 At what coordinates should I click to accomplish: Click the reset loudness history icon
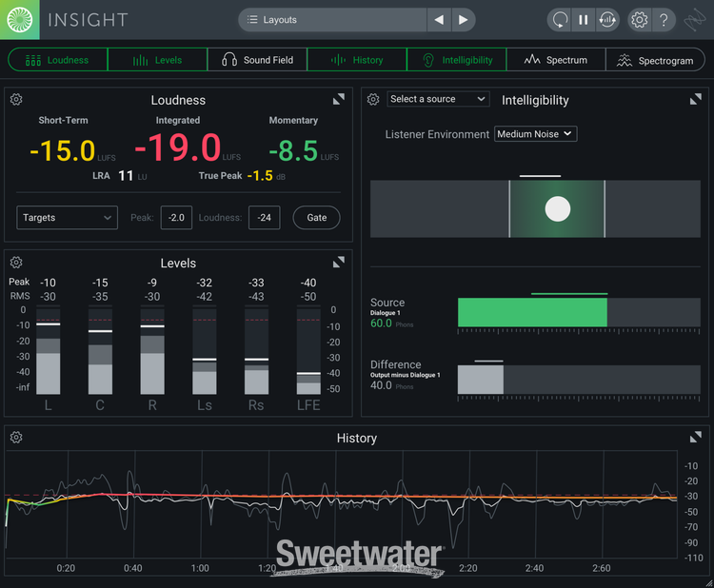coord(607,20)
